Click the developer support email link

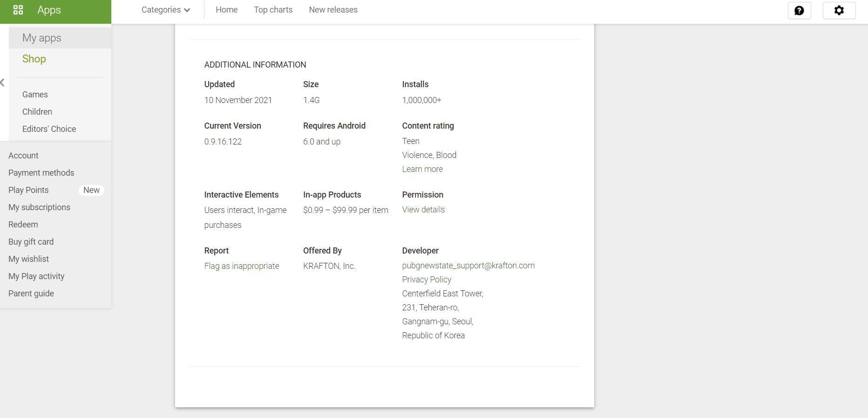[x=468, y=266]
